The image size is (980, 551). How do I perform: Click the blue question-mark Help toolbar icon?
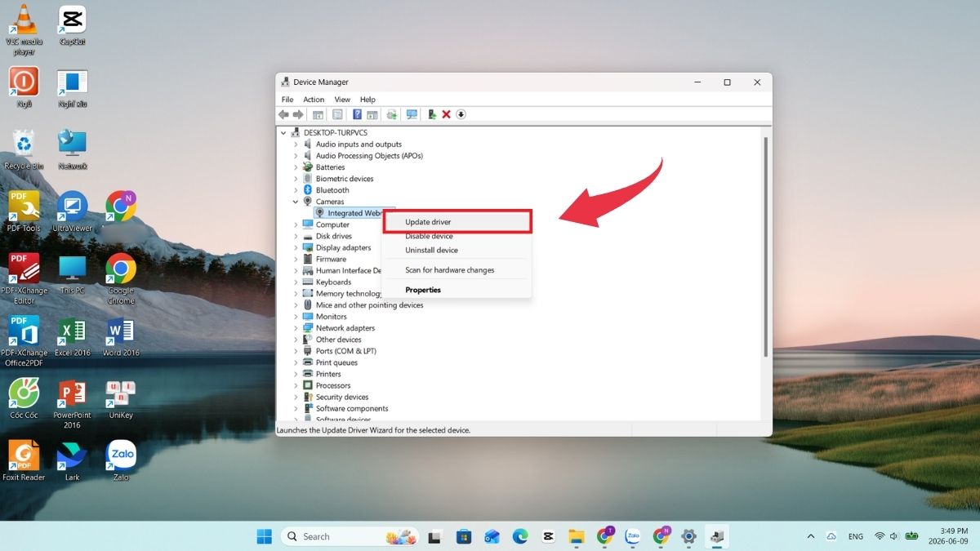point(357,114)
